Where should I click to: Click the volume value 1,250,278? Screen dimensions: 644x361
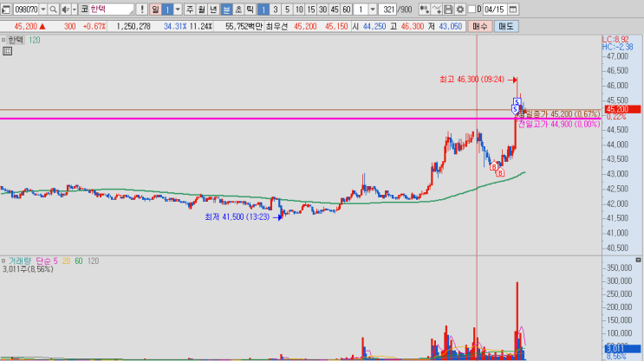click(133, 26)
